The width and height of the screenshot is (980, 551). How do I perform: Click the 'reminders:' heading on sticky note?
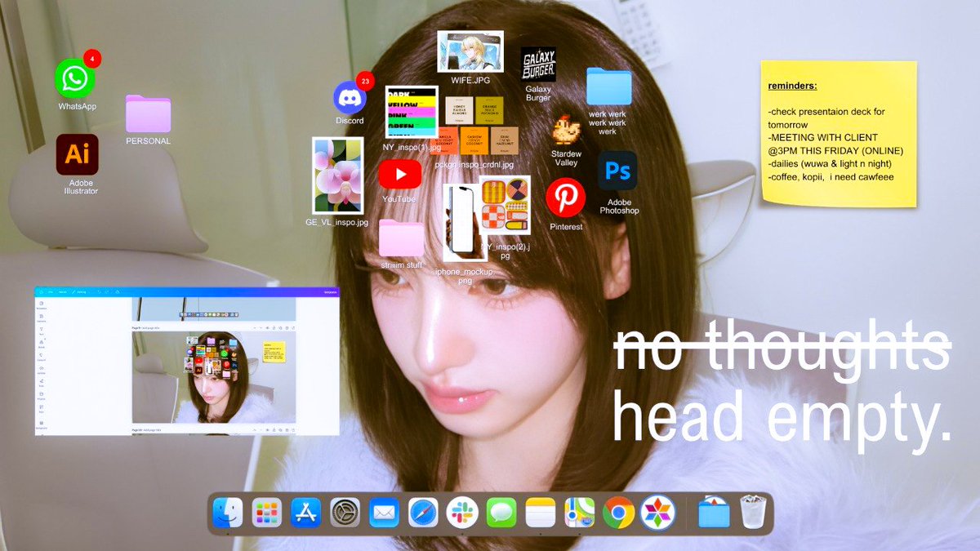[792, 86]
